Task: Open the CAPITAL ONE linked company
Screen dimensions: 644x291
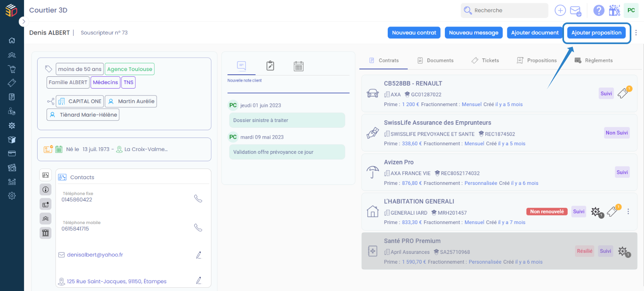Action: click(79, 101)
